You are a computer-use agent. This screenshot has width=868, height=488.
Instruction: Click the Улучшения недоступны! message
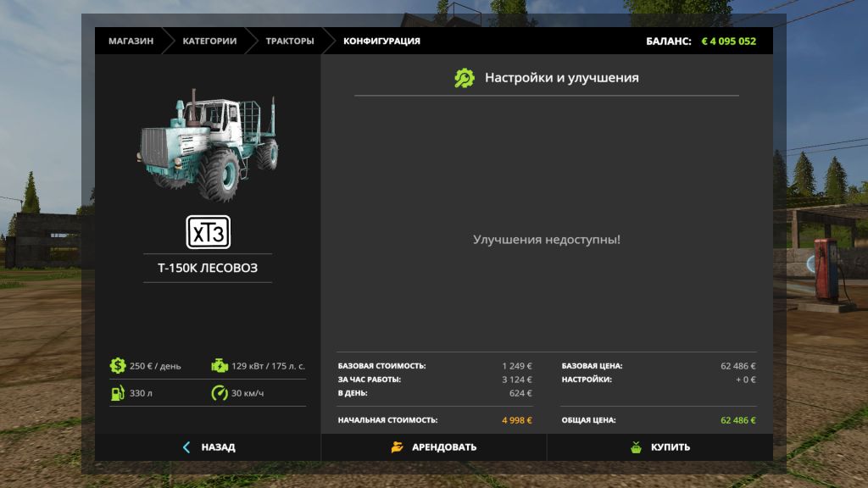[x=546, y=240]
